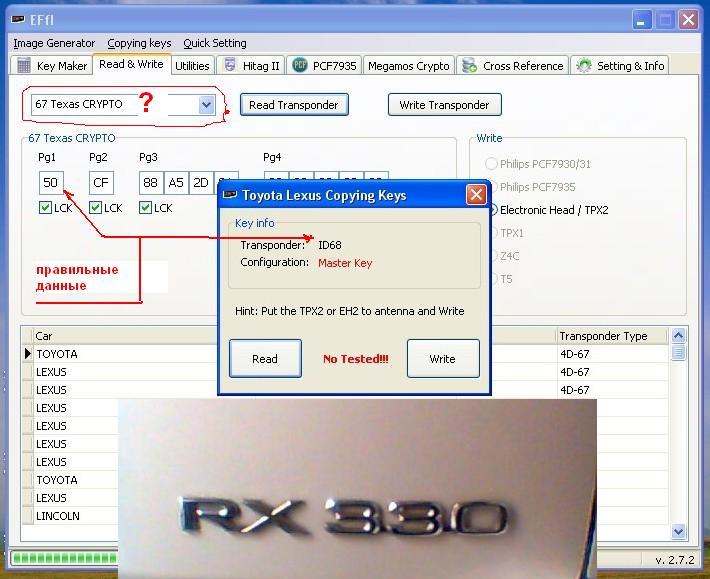
Task: Click the version number v. 2.7.2
Action: (x=675, y=560)
